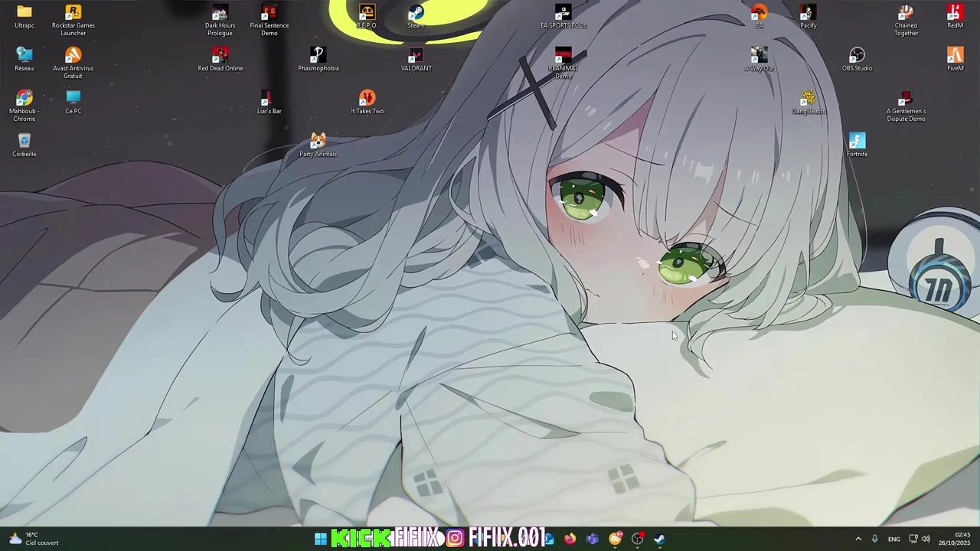Select the Steam desktop shortcut
Image resolution: width=980 pixels, height=551 pixels.
point(416,17)
